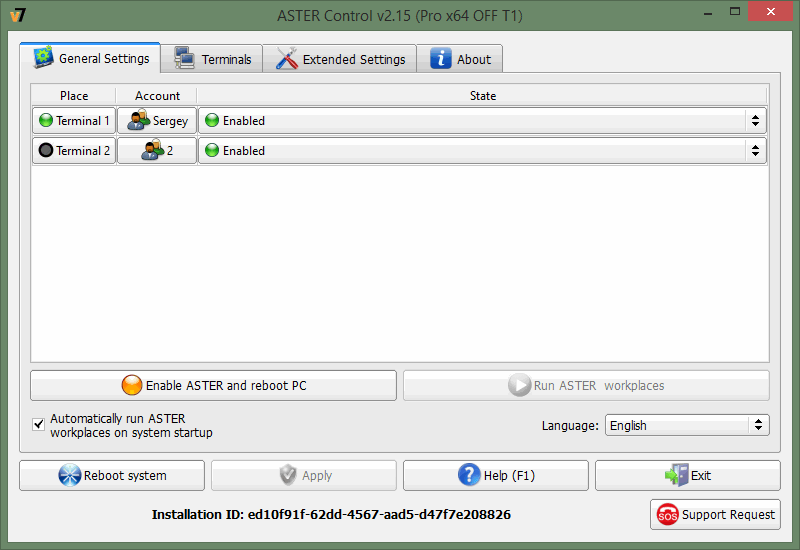Viewport: 800px width, 550px height.
Task: Open the State dropdown for Terminal 2
Action: 482,151
